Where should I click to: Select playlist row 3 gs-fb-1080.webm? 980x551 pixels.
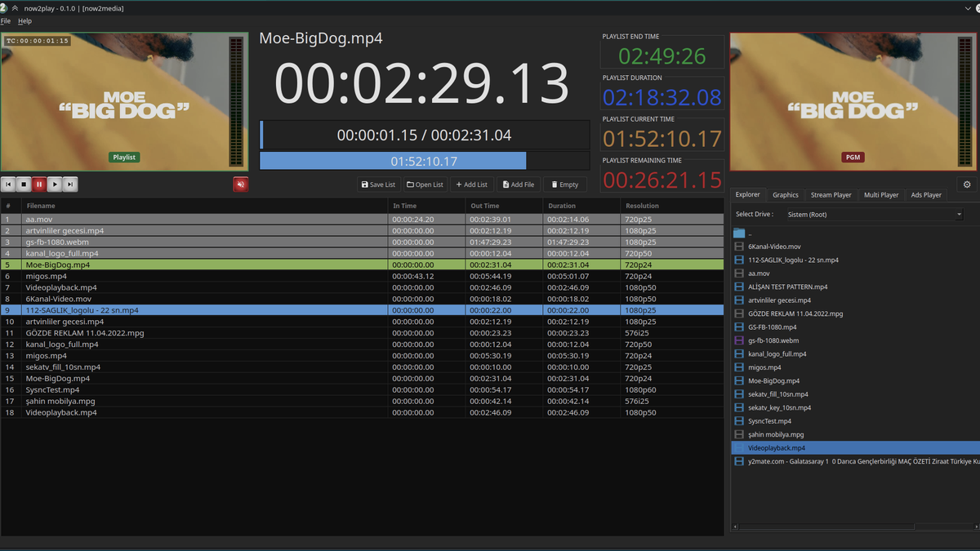tap(362, 242)
